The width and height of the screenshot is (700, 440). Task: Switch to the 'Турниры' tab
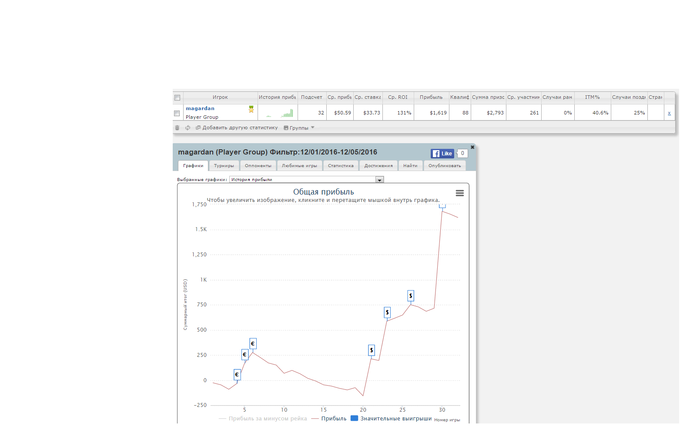pos(224,166)
